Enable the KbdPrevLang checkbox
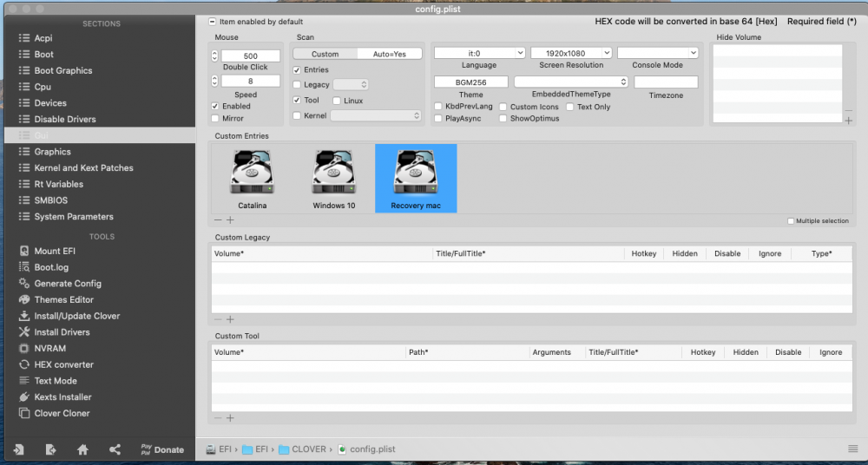Screen dimensions: 868x465 pos(438,107)
